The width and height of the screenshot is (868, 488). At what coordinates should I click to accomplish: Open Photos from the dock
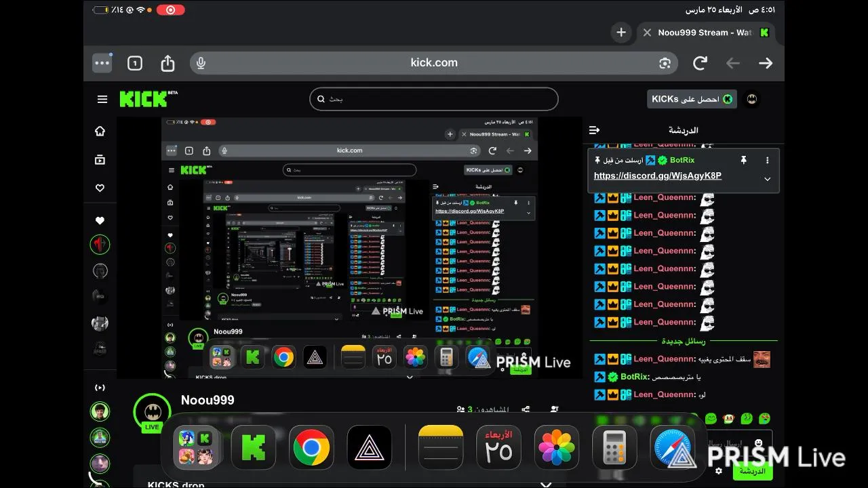point(557,448)
